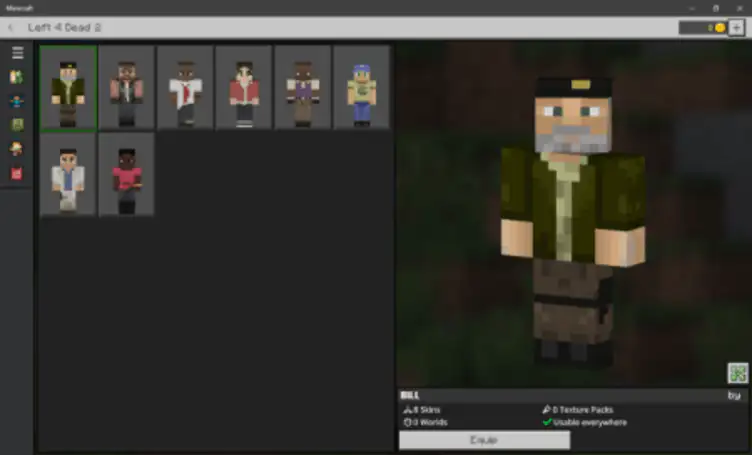Select the Steve character sidebar icon
752x455 pixels.
(x=17, y=101)
